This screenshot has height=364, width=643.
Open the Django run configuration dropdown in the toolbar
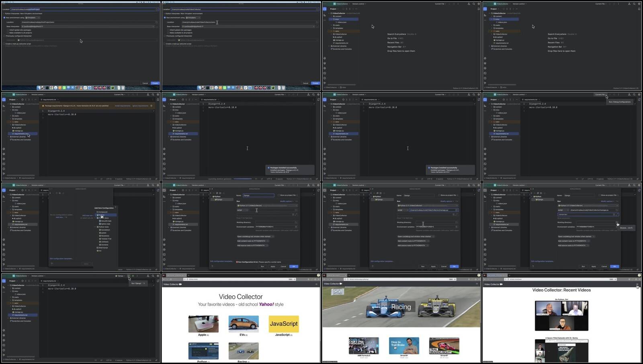coord(121,276)
